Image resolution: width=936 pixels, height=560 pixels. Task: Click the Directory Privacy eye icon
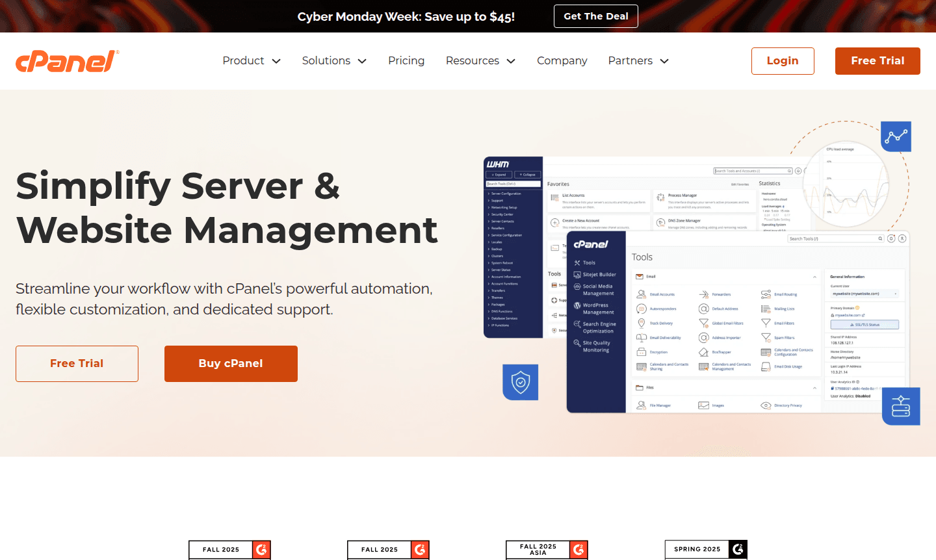click(766, 405)
